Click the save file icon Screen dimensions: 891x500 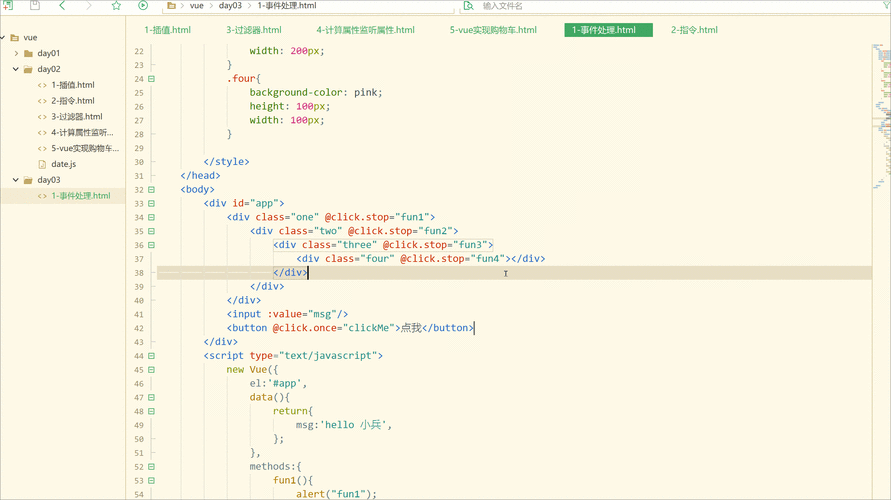(x=35, y=5)
